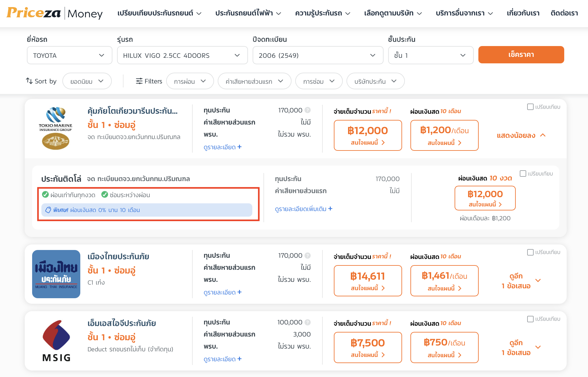The image size is (588, 377).
Task: Open the registration year 2006 dropdown
Action: coord(318,55)
